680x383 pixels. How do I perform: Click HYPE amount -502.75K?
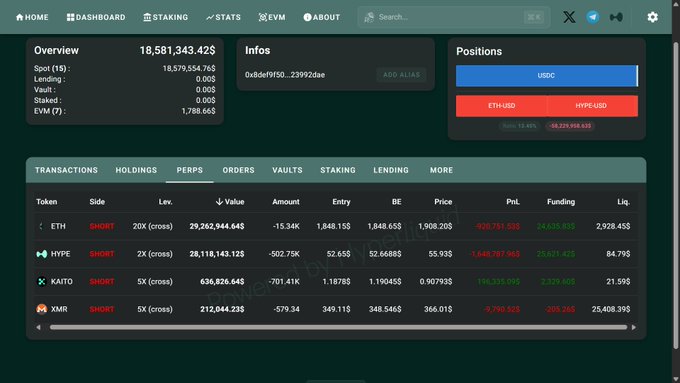284,254
